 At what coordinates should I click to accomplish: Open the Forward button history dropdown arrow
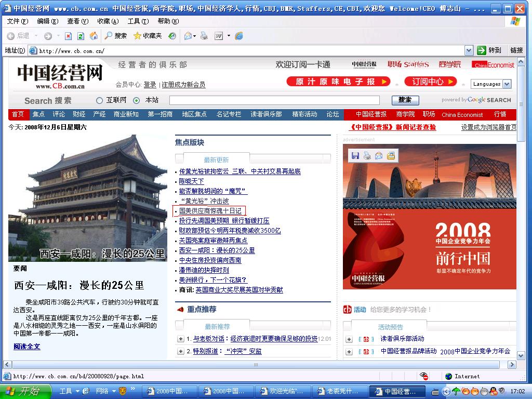(x=58, y=36)
